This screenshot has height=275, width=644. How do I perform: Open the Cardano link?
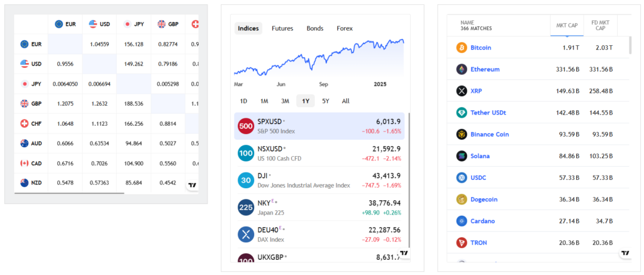(482, 222)
